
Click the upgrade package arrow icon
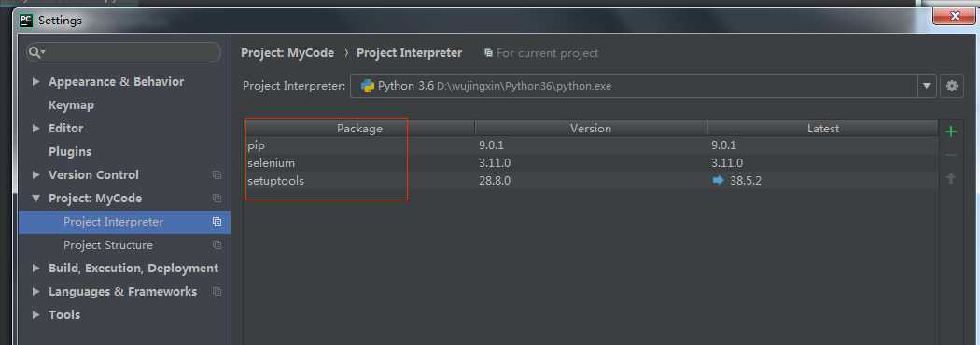click(x=951, y=178)
